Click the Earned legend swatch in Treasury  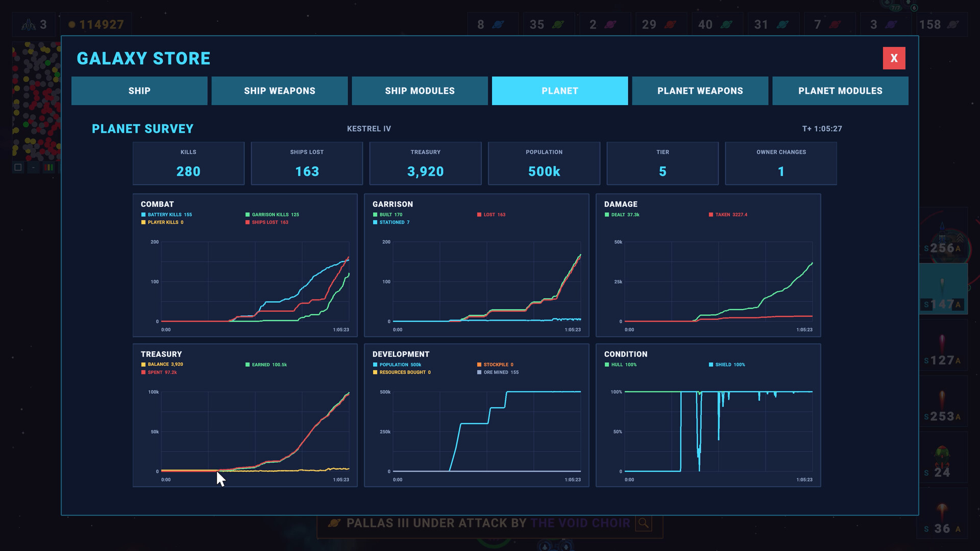tap(248, 365)
